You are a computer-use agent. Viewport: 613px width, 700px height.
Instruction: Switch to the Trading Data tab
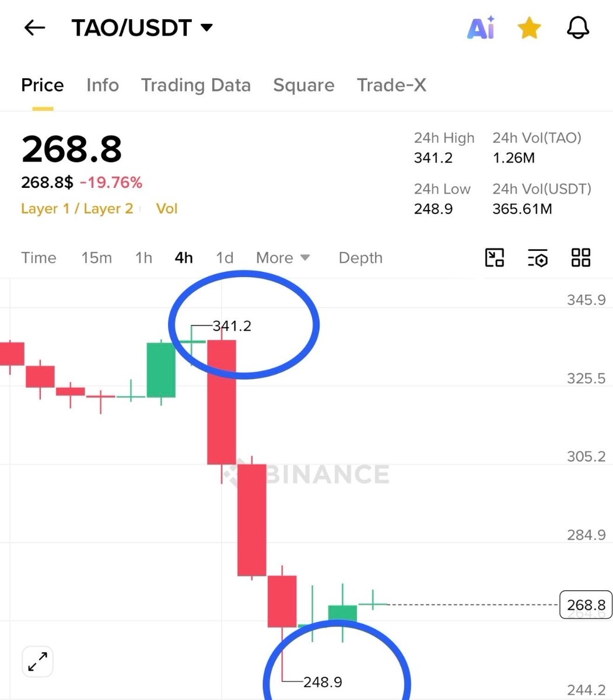196,85
